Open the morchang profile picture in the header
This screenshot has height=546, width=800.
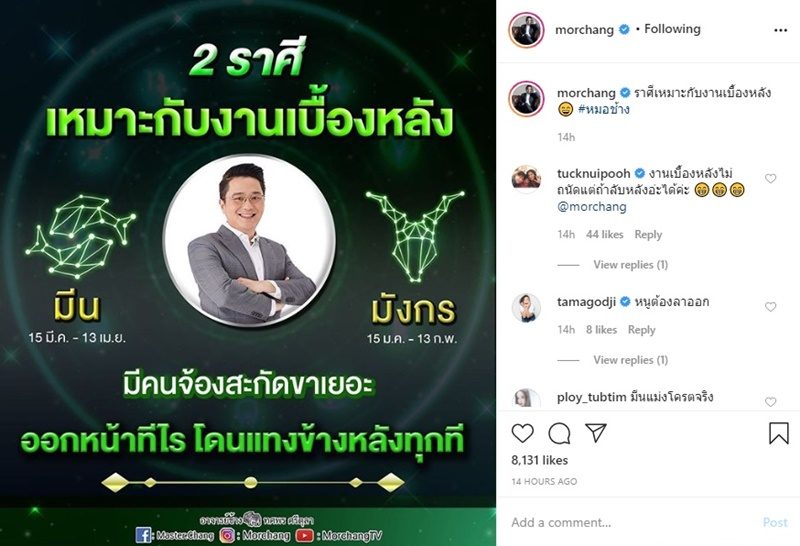click(x=527, y=30)
